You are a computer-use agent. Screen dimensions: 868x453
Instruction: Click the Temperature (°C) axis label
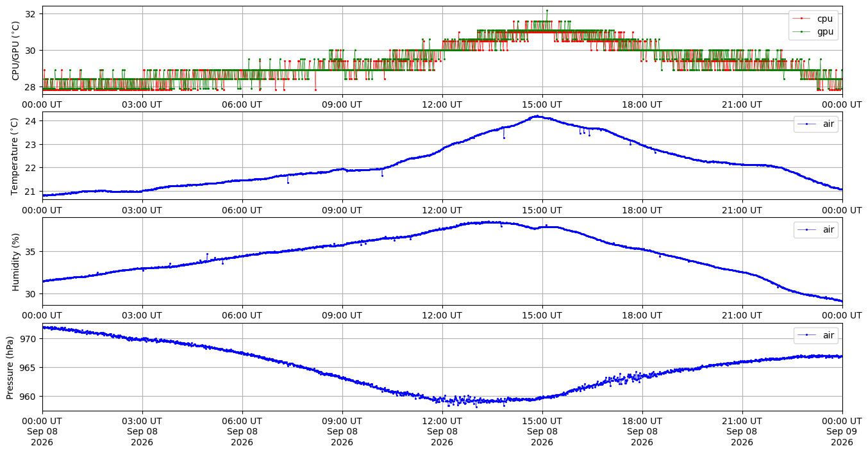(16, 156)
